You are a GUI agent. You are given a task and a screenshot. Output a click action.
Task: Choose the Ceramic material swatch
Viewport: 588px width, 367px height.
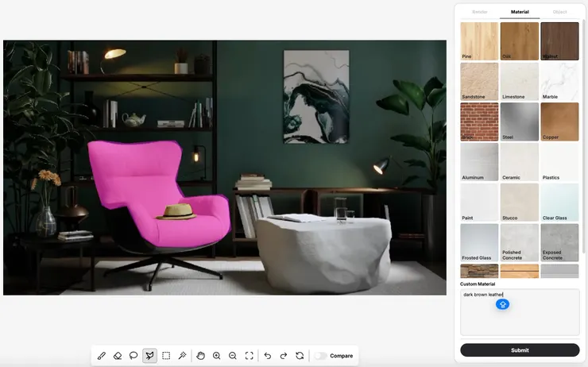pyautogui.click(x=520, y=162)
